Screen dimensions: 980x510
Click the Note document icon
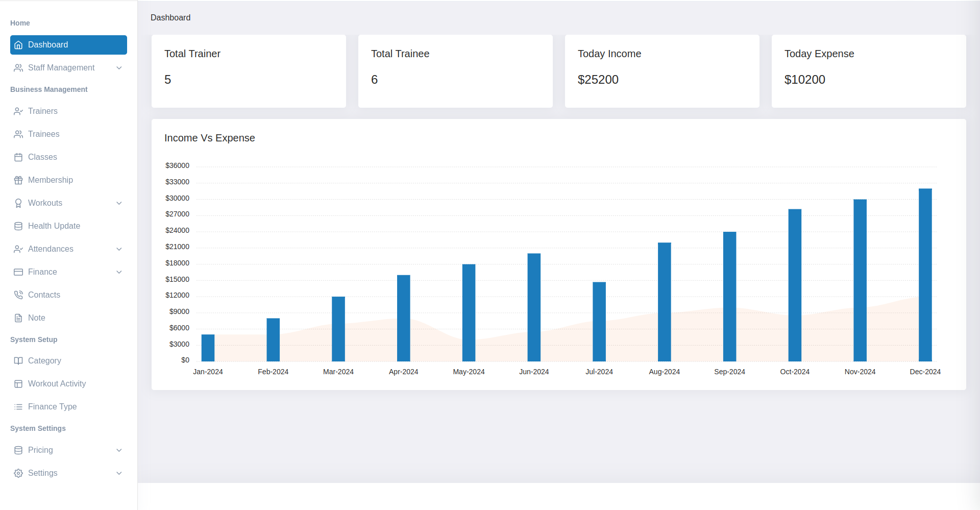pos(18,318)
